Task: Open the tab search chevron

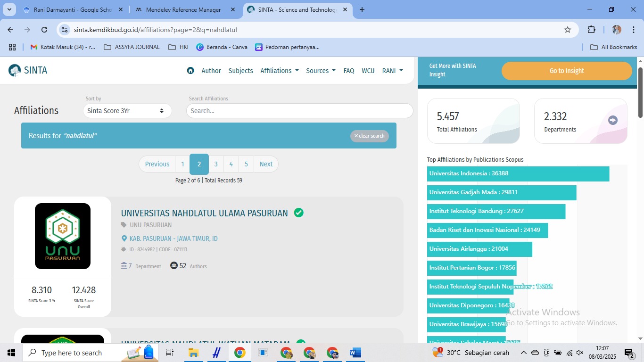Action: tap(9, 9)
